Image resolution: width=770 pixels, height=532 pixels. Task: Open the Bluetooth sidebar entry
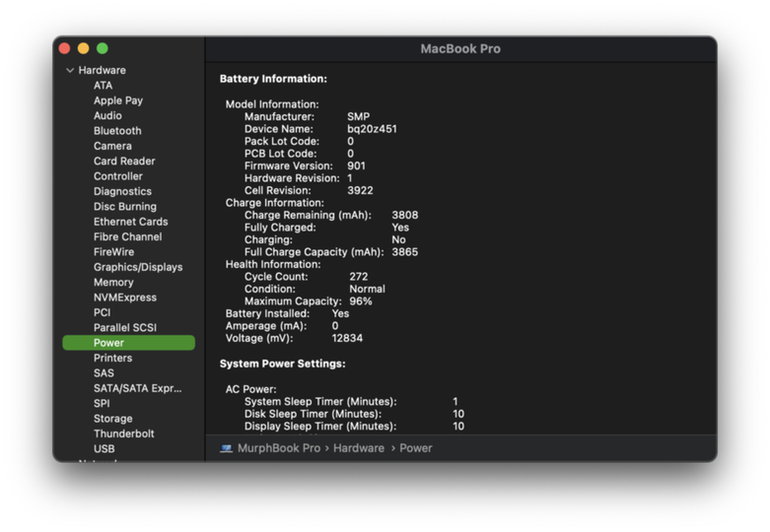click(x=117, y=131)
